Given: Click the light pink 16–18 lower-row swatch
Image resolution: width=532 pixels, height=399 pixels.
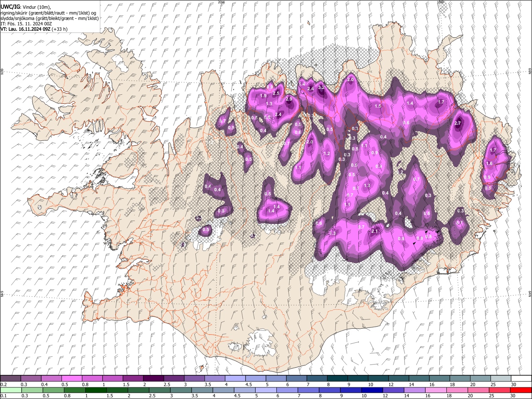Looking at the screenshot, I should 436,390.
